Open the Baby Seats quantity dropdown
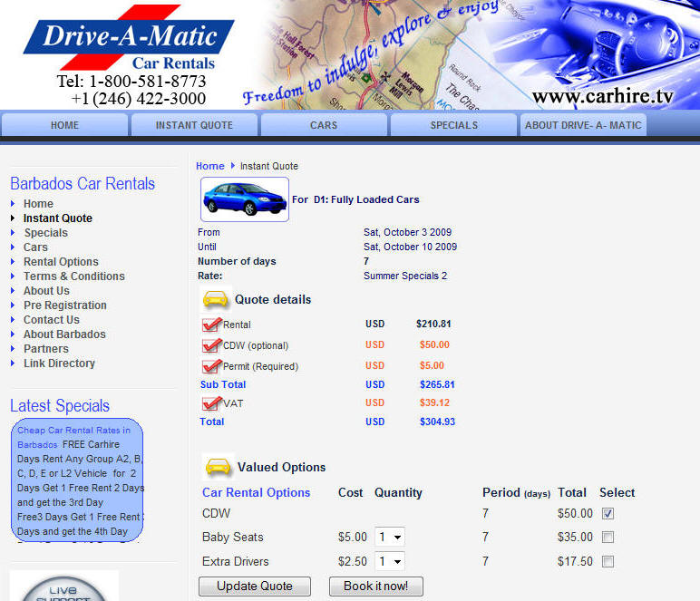The width and height of the screenshot is (700, 601). (390, 537)
